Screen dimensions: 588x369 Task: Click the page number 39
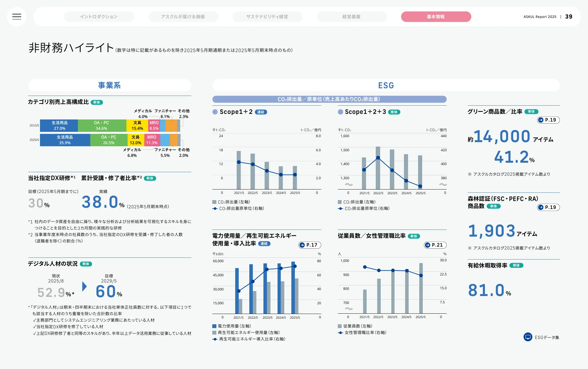(x=569, y=17)
